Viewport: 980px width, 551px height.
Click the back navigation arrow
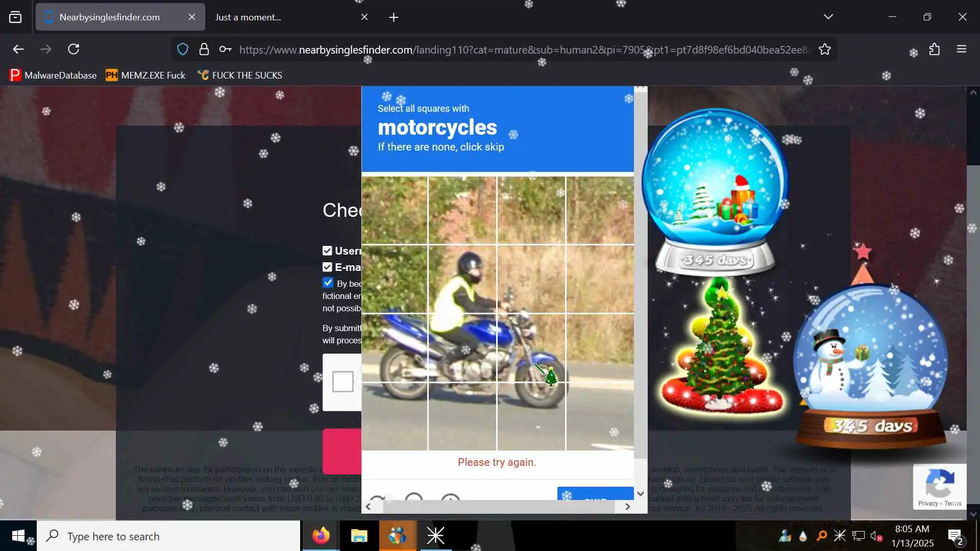click(x=18, y=49)
